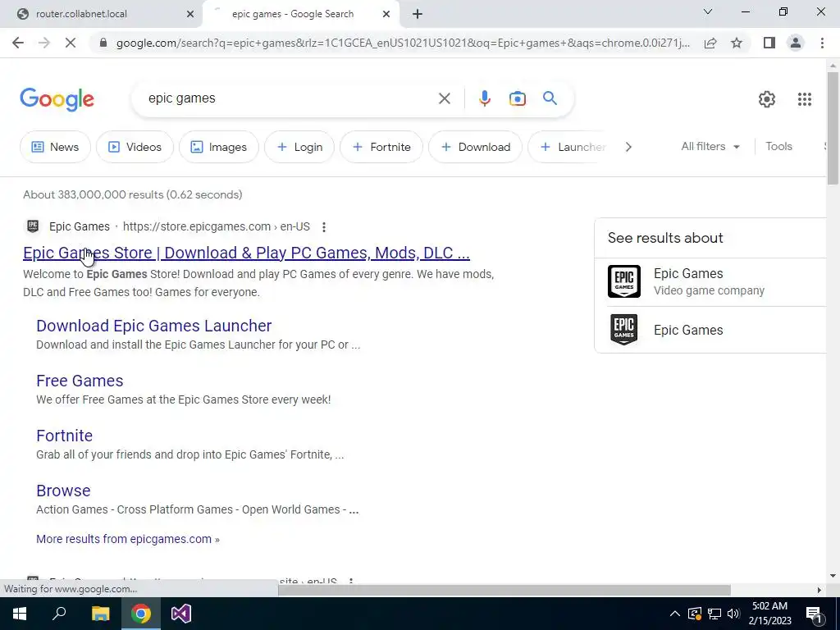The image size is (840, 630).
Task: Click the address bar URL
Action: [x=403, y=43]
